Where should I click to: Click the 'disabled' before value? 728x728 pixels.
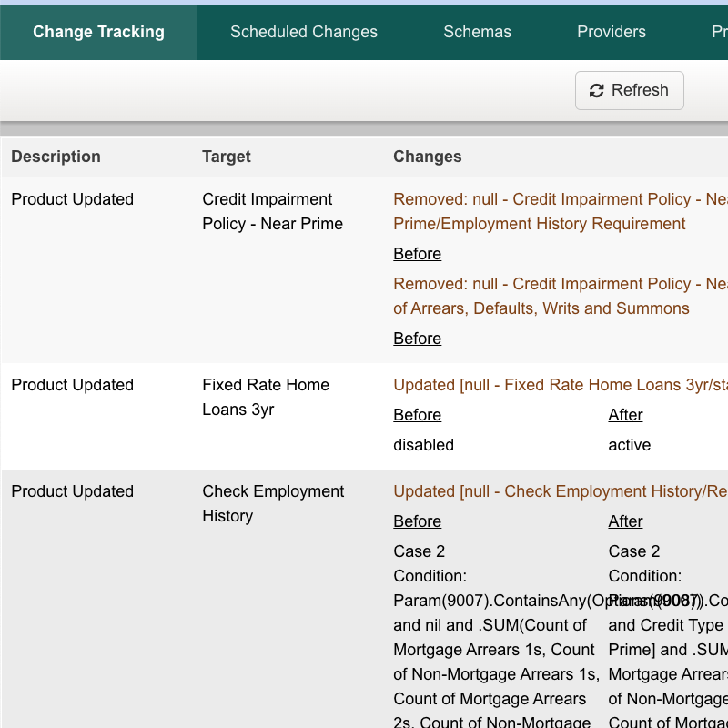pos(423,445)
